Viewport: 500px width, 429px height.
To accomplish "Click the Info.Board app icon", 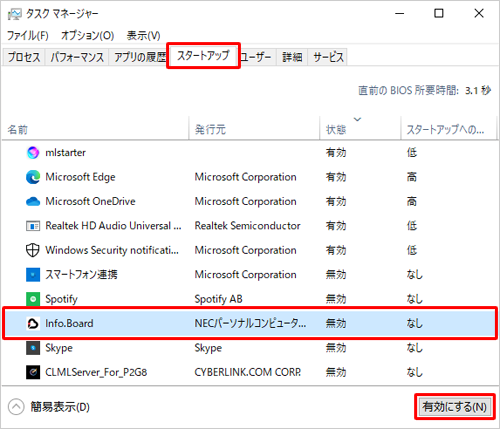I will click(x=33, y=323).
